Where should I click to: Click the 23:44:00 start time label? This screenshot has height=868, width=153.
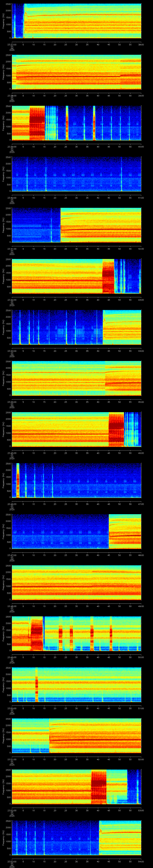coord(12,402)
